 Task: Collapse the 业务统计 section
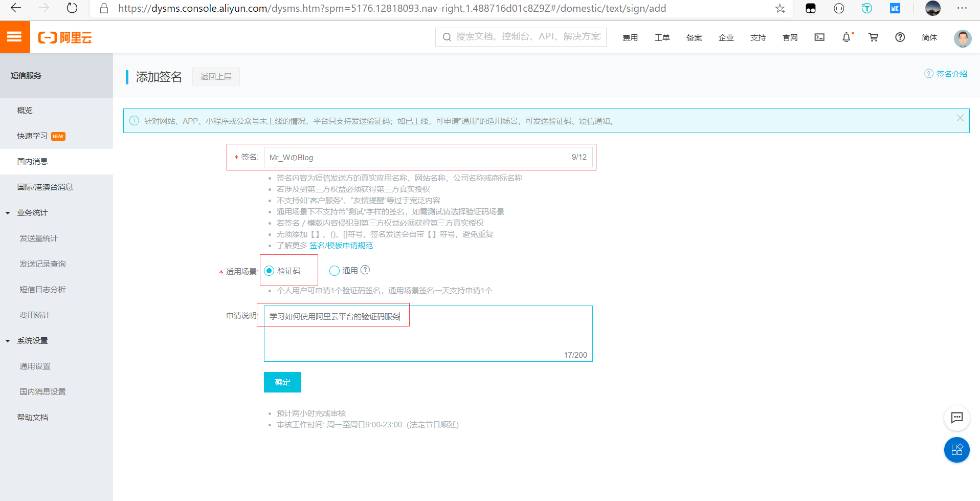(x=8, y=213)
